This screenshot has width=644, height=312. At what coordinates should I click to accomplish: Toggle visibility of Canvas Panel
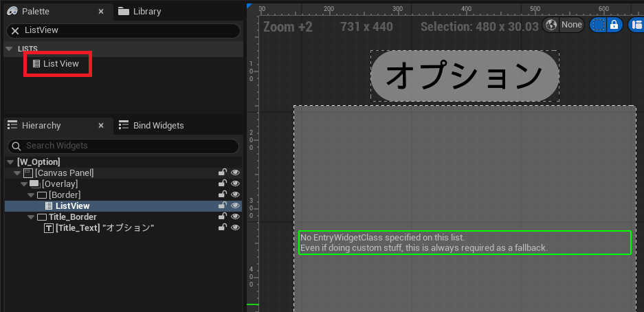pos(235,173)
